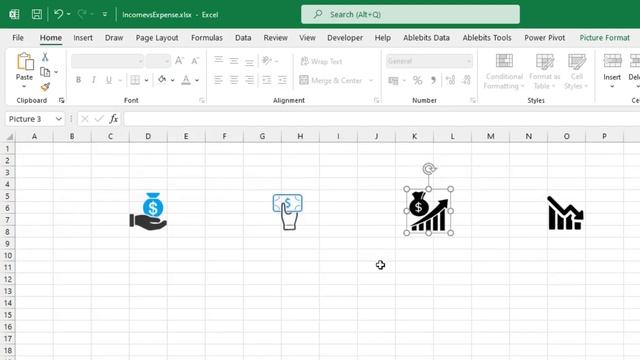Open the font name combo box
640x360 pixels.
[x=107, y=61]
